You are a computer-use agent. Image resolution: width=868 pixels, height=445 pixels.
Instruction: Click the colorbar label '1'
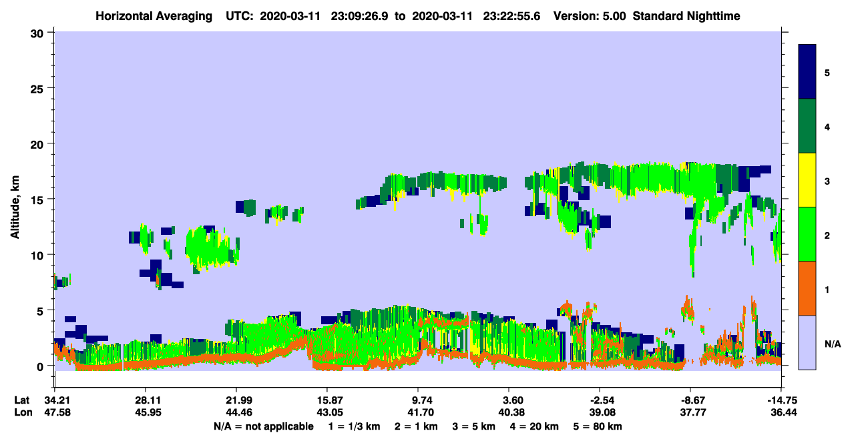point(827,290)
